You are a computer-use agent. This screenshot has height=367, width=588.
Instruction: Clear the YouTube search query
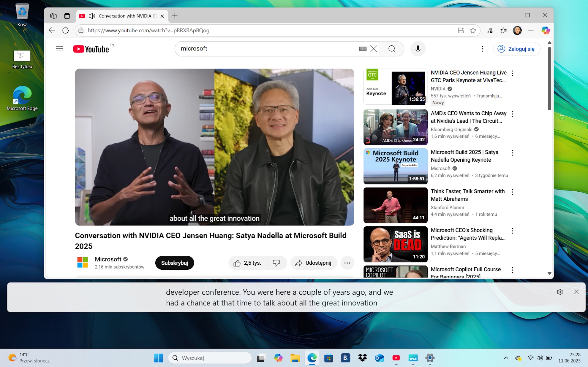tap(374, 49)
